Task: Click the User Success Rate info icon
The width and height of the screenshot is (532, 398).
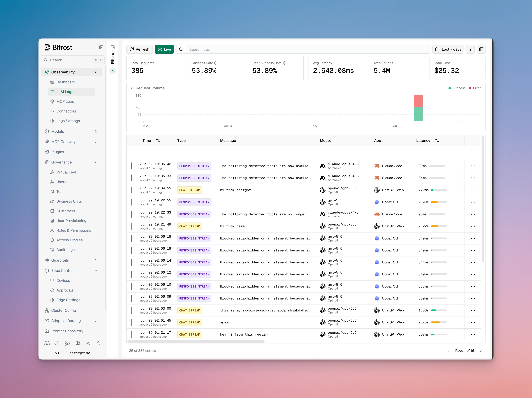Action: (x=285, y=63)
